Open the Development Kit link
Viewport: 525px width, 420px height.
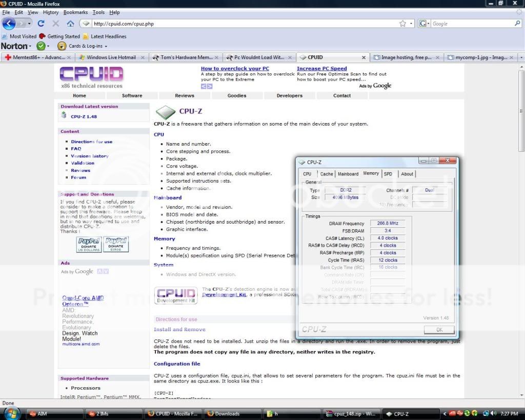point(224,295)
